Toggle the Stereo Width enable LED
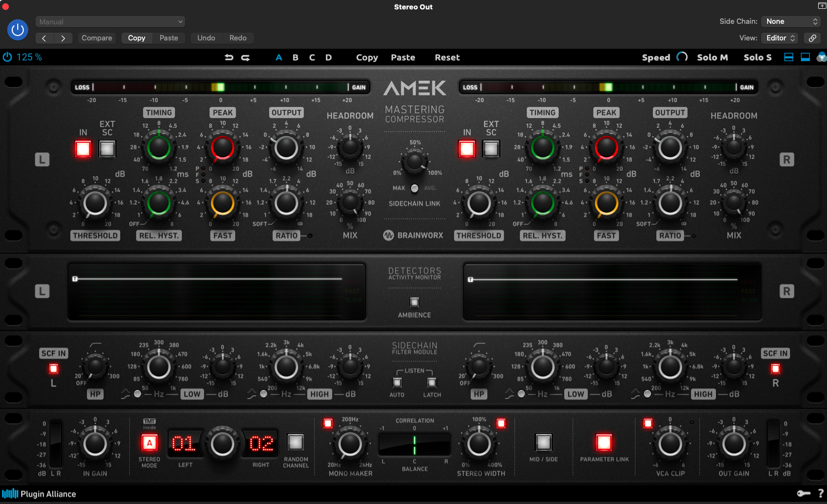This screenshot has width=827, height=504. [x=501, y=423]
